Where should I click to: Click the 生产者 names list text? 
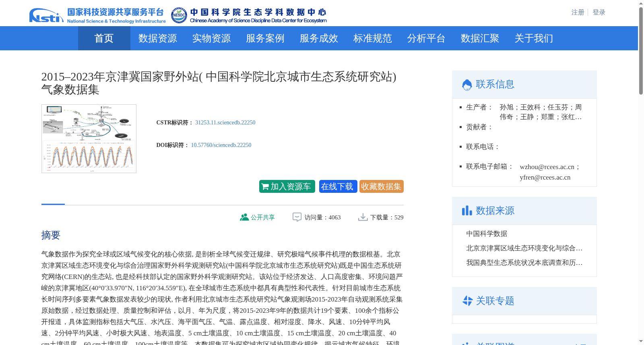tap(541, 112)
